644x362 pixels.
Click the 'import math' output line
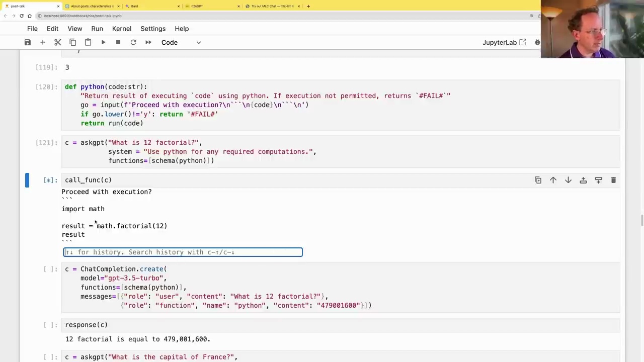pyautogui.click(x=83, y=209)
